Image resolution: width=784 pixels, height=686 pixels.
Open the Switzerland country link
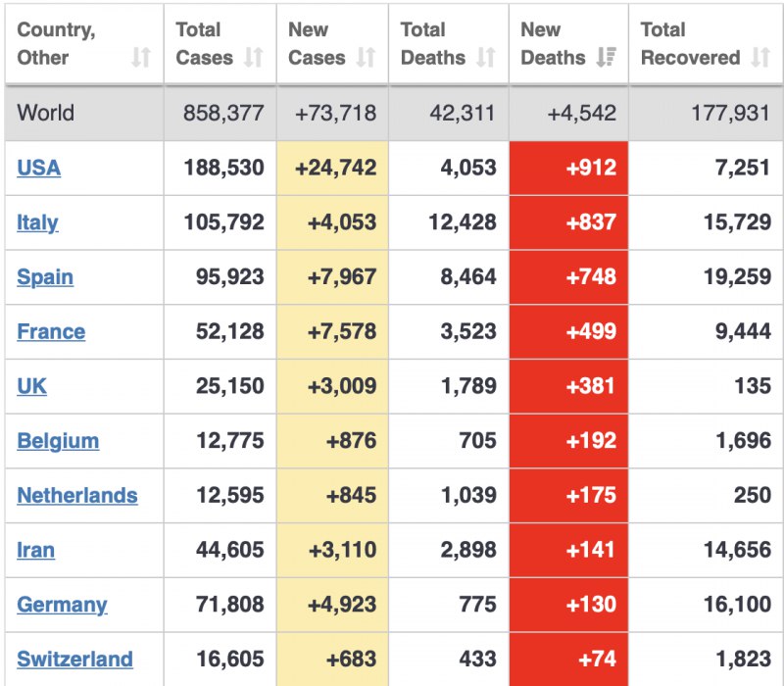click(74, 660)
